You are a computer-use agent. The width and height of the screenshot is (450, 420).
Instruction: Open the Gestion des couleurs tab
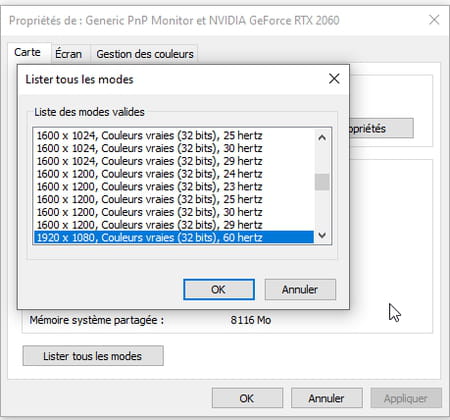tap(145, 54)
